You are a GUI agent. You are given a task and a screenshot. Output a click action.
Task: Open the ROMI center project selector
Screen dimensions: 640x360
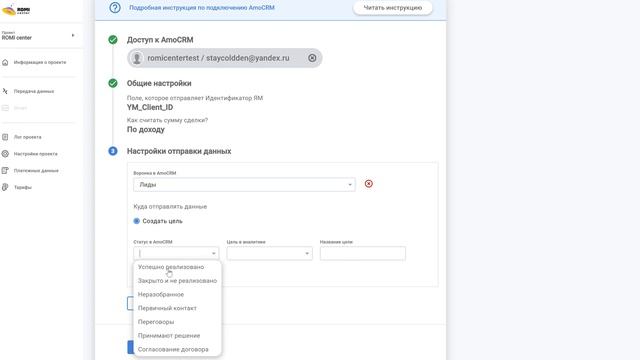click(38, 36)
